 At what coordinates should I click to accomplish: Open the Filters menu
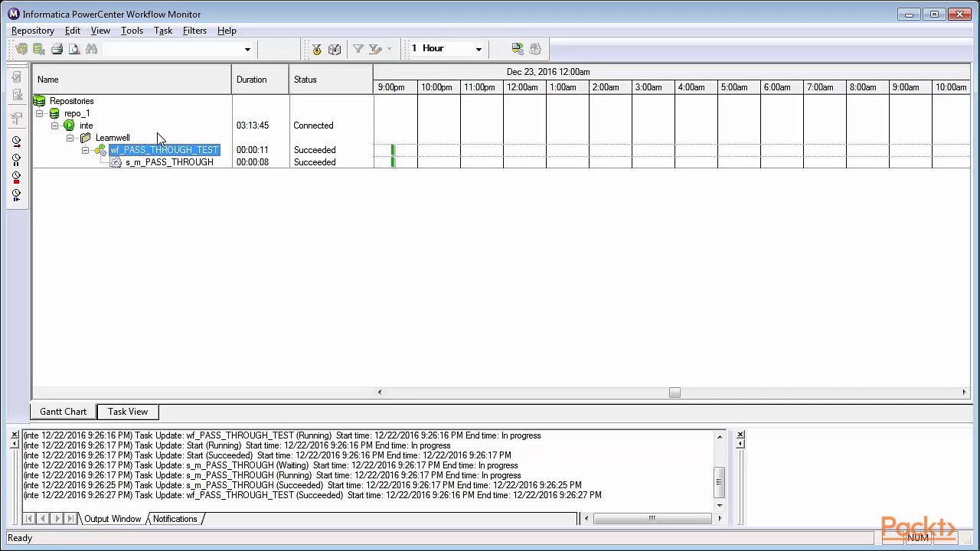(x=194, y=31)
